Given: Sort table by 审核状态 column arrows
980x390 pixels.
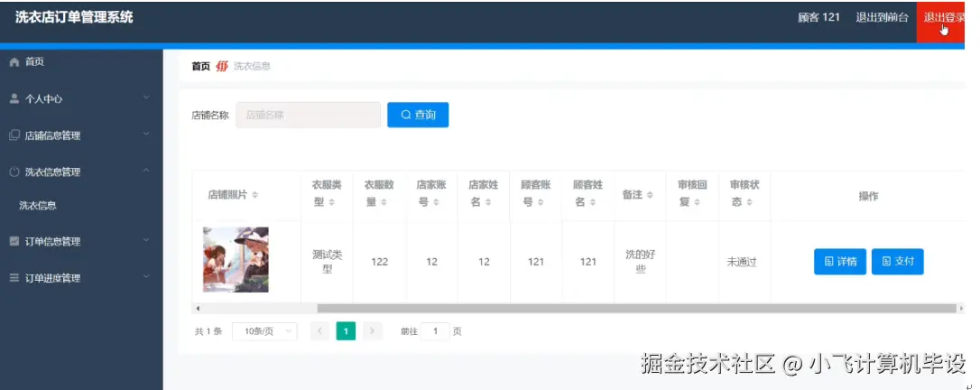Looking at the screenshot, I should click(749, 202).
